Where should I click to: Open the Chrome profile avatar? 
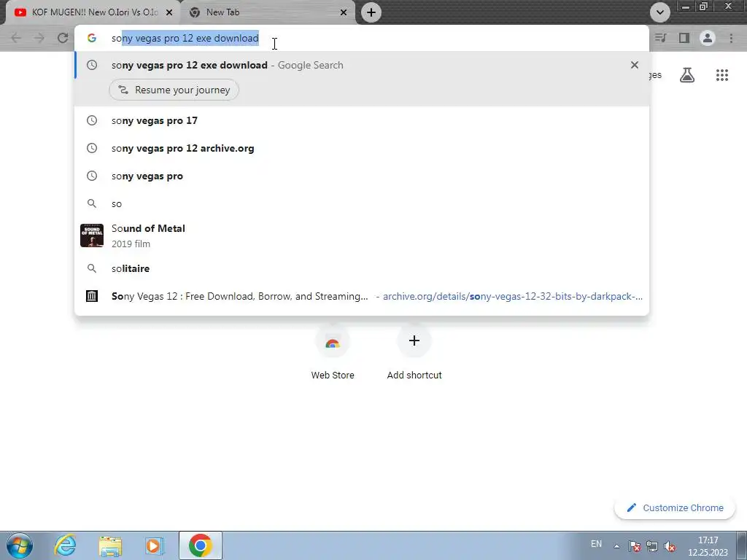click(708, 38)
